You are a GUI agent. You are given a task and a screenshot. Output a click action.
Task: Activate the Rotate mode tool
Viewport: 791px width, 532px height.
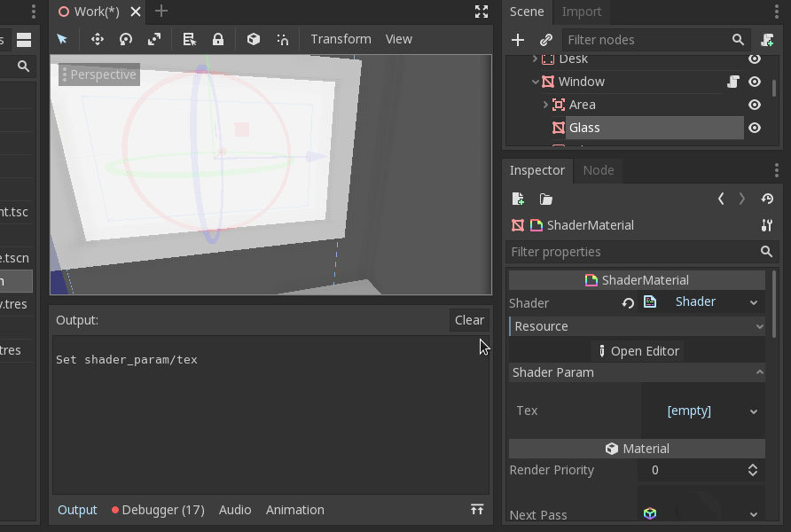(x=125, y=39)
